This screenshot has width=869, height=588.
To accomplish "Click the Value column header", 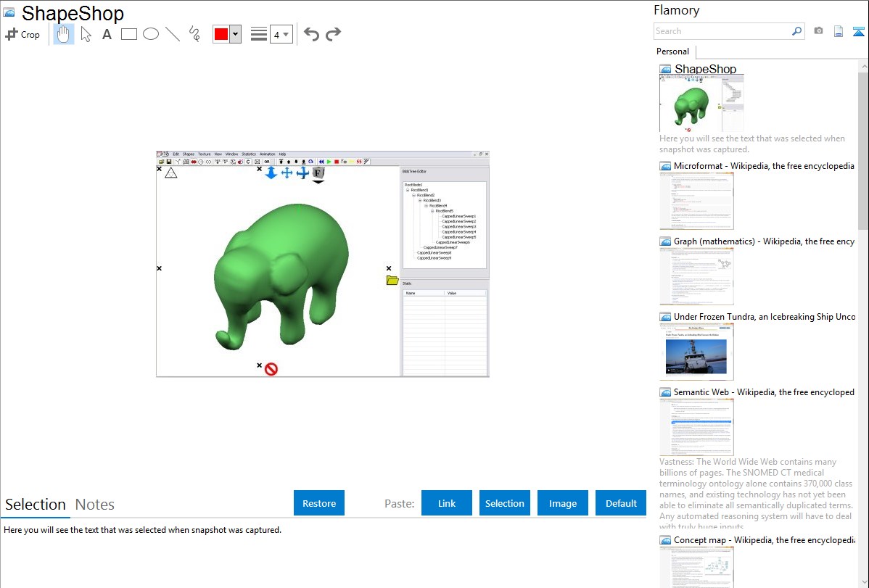I will coord(465,293).
